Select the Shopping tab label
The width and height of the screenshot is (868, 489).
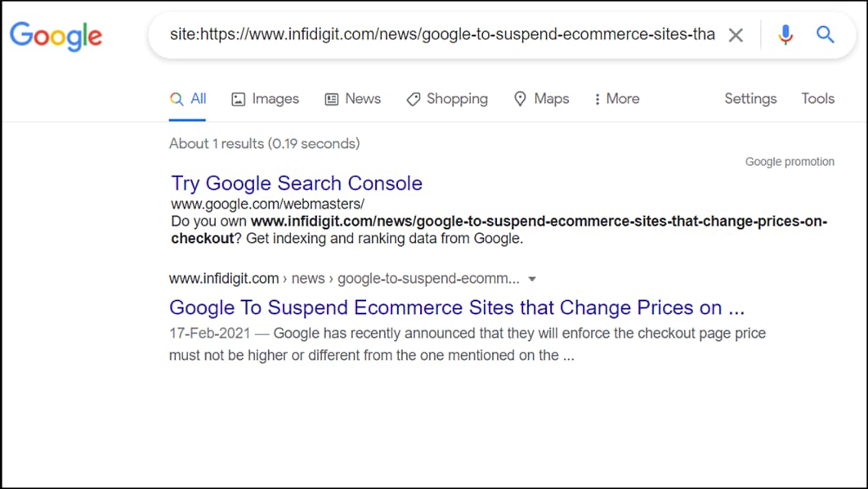[457, 99]
